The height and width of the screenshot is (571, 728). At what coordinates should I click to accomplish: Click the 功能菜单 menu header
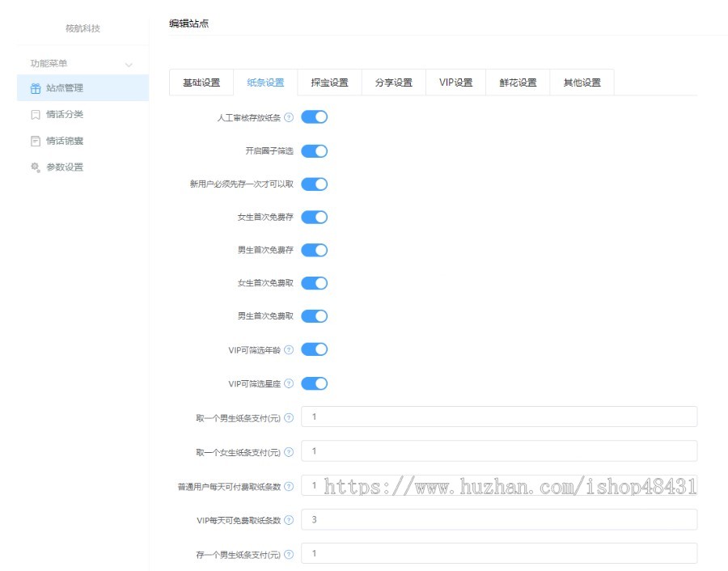click(x=83, y=64)
